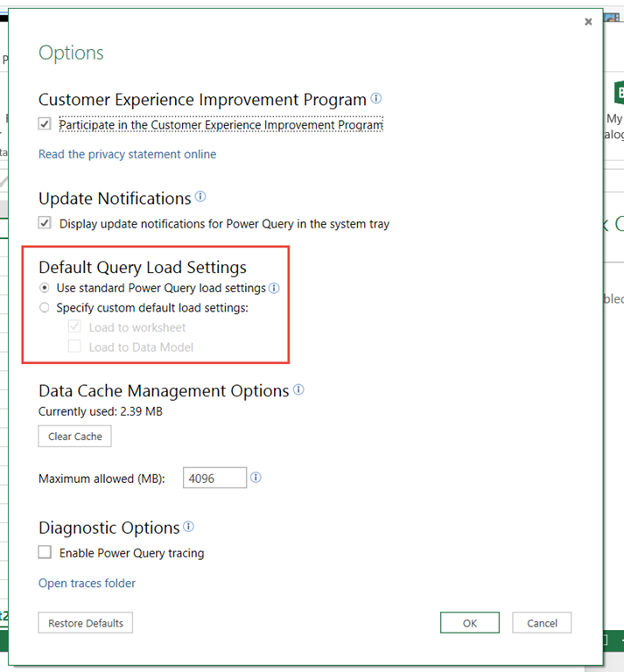Click the Restore Defaults button

coord(85,623)
